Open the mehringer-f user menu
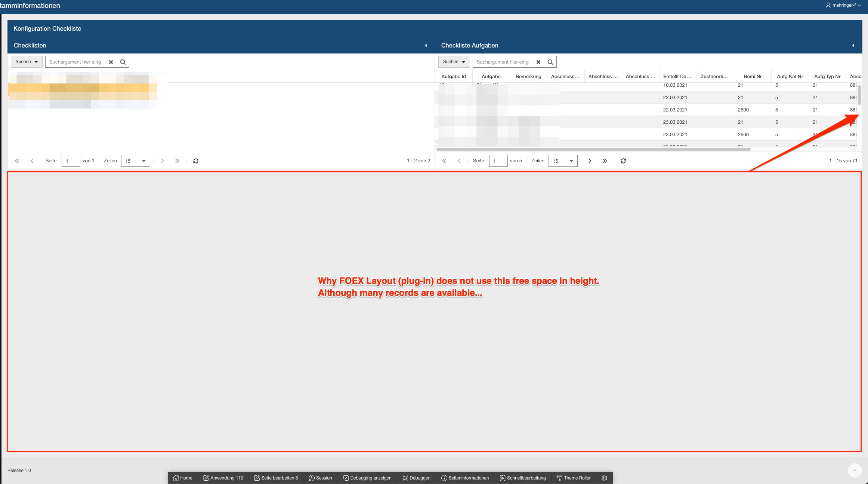The height and width of the screenshot is (484, 868). coord(843,6)
